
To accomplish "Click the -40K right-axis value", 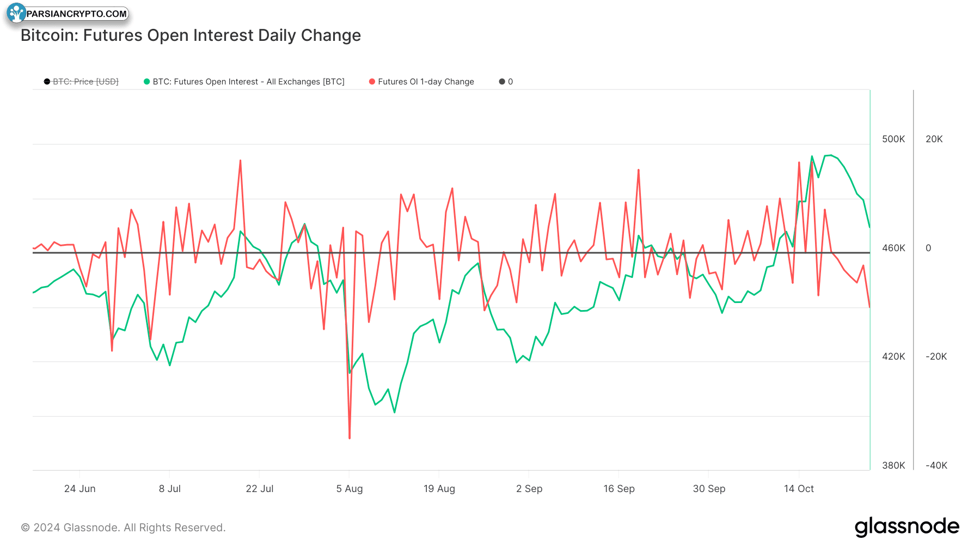I will coord(936,465).
